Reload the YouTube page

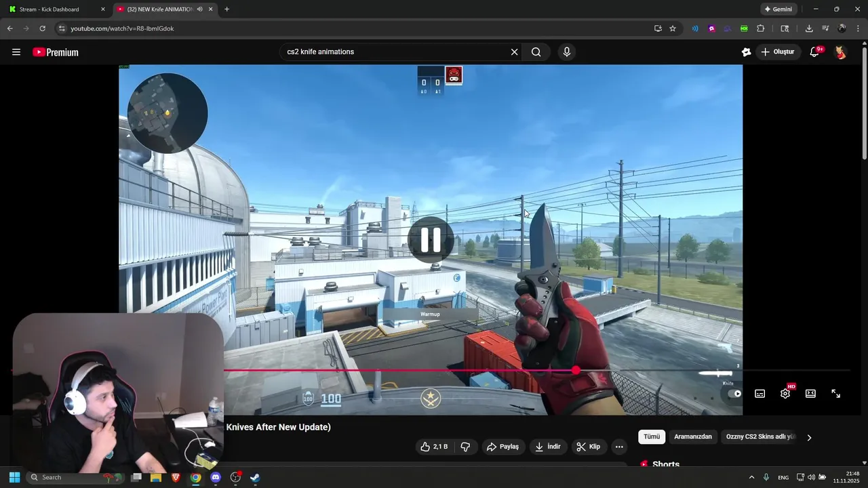(x=42, y=28)
